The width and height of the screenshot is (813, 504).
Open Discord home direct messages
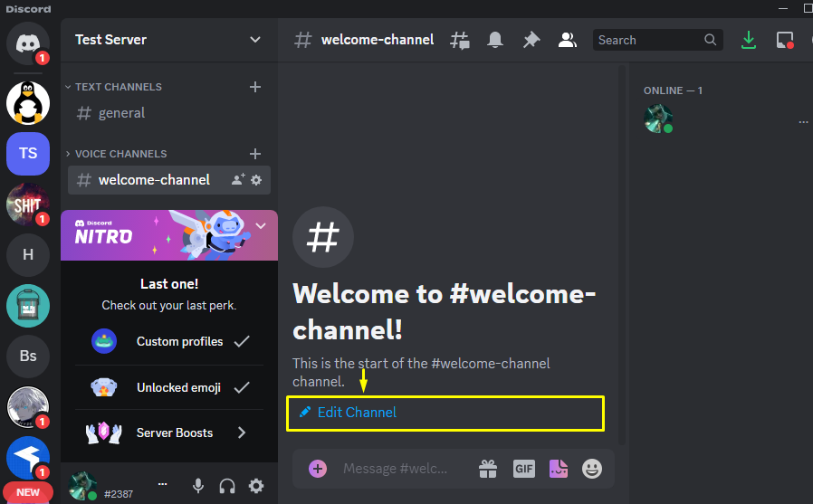click(x=27, y=43)
